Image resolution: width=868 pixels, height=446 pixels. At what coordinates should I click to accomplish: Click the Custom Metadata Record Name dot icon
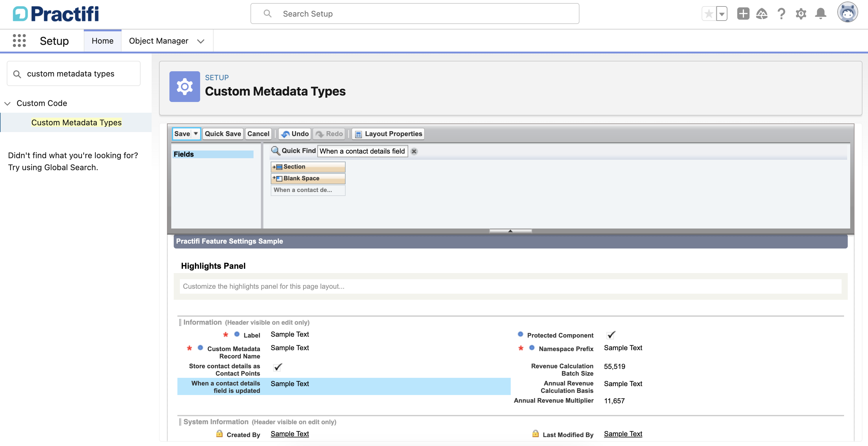pyautogui.click(x=200, y=348)
